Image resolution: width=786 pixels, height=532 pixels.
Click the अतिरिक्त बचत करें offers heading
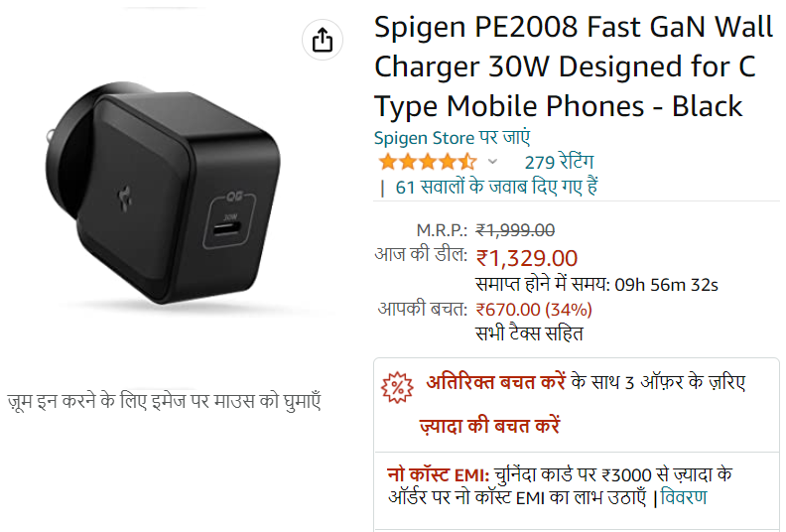[496, 382]
